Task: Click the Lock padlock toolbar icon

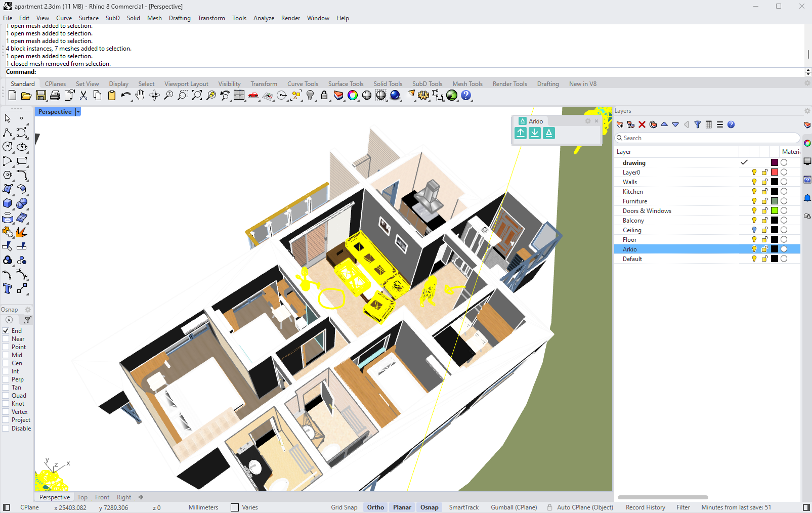Action: point(324,95)
